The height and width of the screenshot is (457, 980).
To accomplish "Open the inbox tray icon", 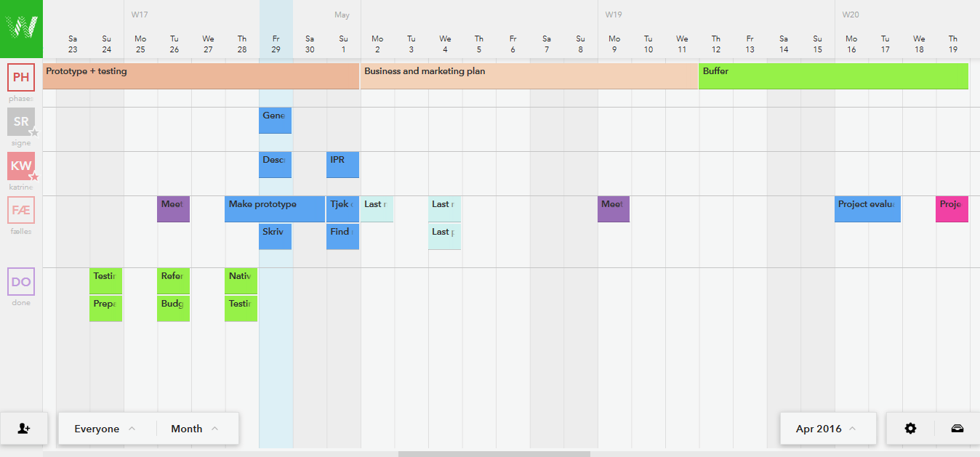I will [x=957, y=429].
